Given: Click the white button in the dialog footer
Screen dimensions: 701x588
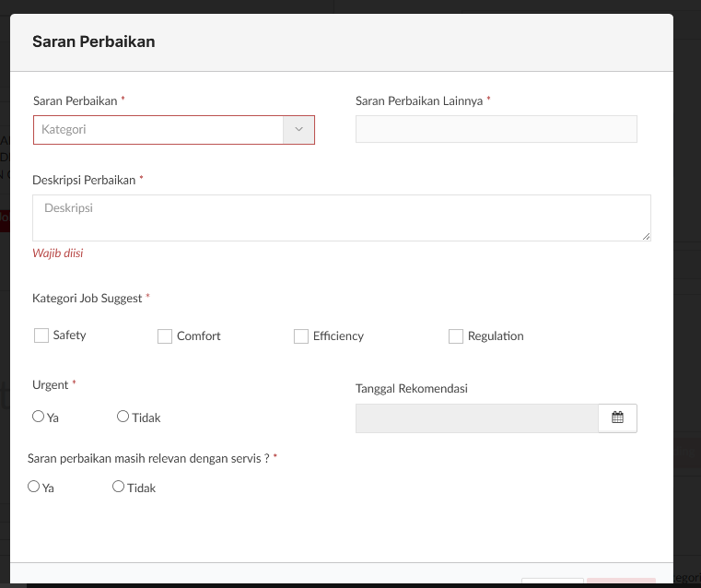Looking at the screenshot, I should [x=552, y=582].
